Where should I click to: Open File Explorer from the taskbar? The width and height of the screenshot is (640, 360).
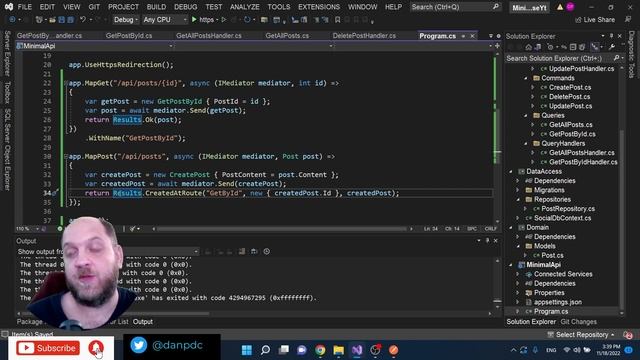coord(338,350)
